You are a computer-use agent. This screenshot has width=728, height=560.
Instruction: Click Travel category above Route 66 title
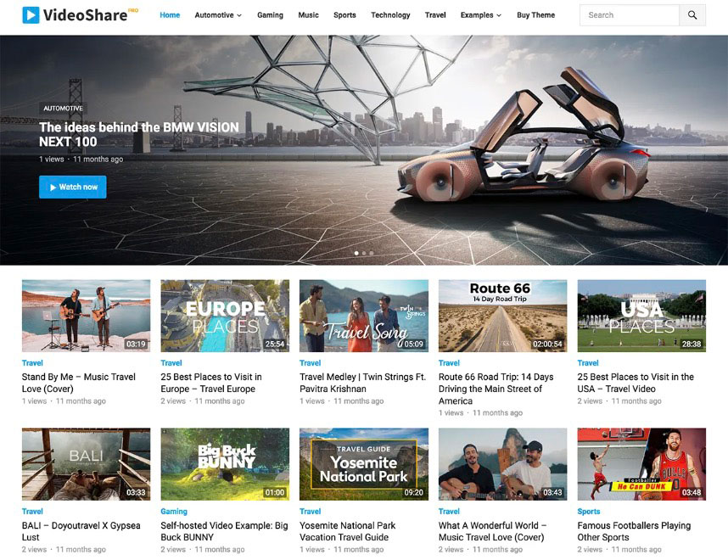449,362
